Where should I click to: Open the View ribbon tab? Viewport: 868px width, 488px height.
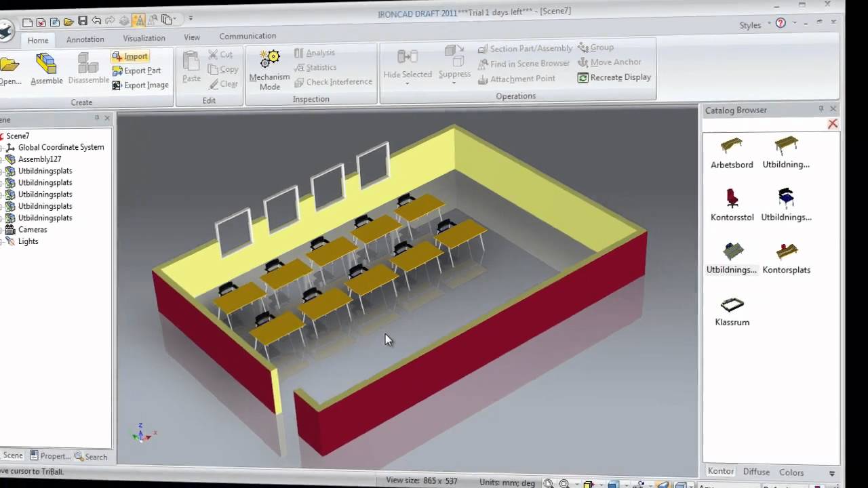[x=192, y=37]
